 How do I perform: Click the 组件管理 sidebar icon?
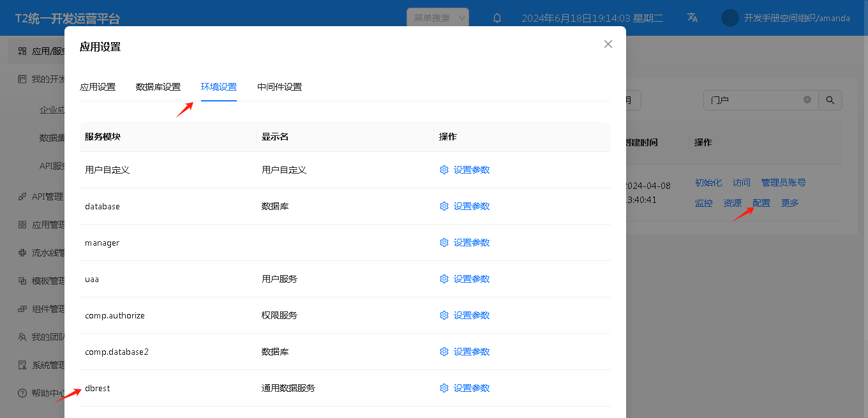[x=22, y=309]
